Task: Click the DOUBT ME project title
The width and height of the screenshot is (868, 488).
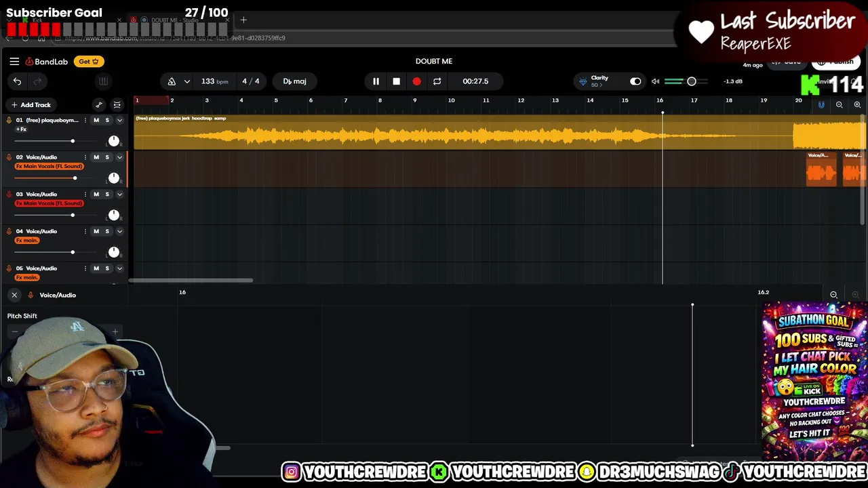Action: pyautogui.click(x=434, y=61)
